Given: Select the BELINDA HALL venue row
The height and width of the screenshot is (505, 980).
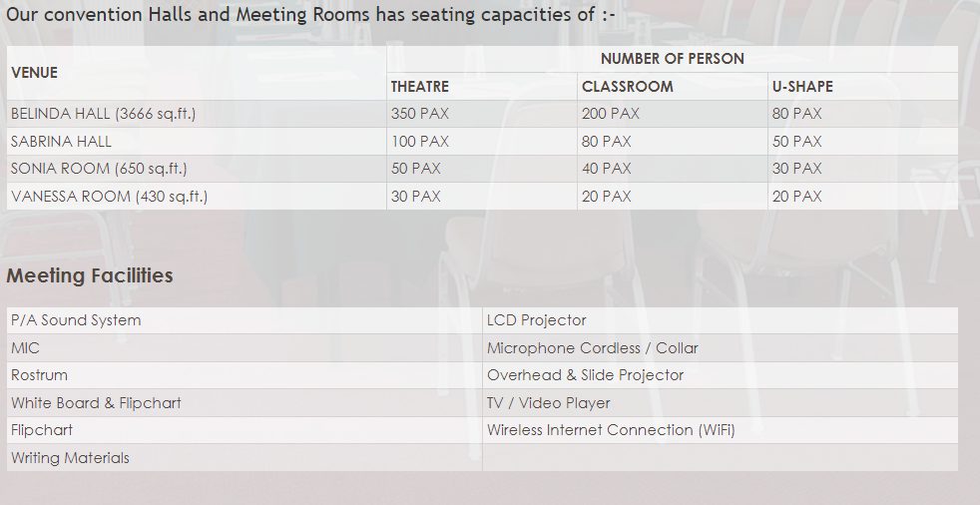Looking at the screenshot, I should [x=482, y=114].
